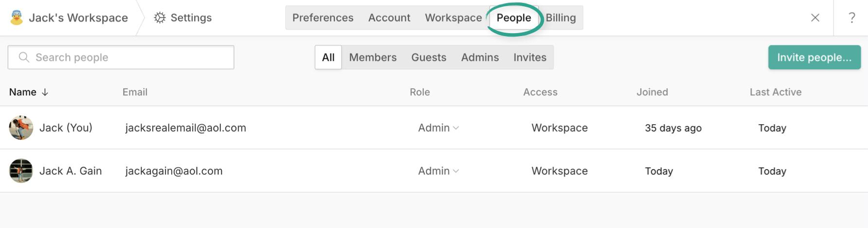
Task: Filter the list by Members
Action: 373,57
